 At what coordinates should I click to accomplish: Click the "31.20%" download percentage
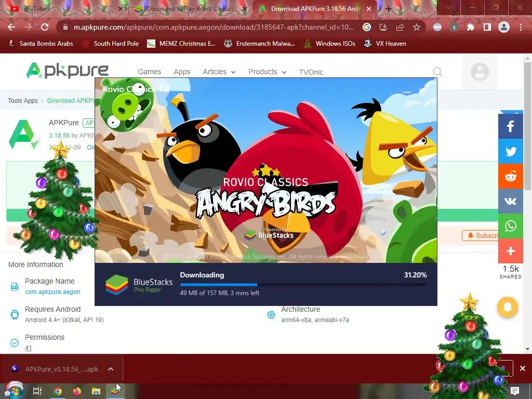coord(415,275)
